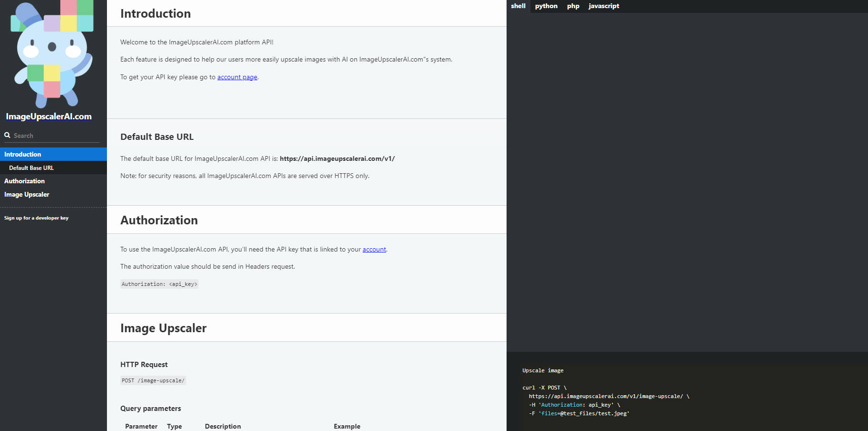
Task: Open the account page link in Introduction
Action: pyautogui.click(x=237, y=77)
